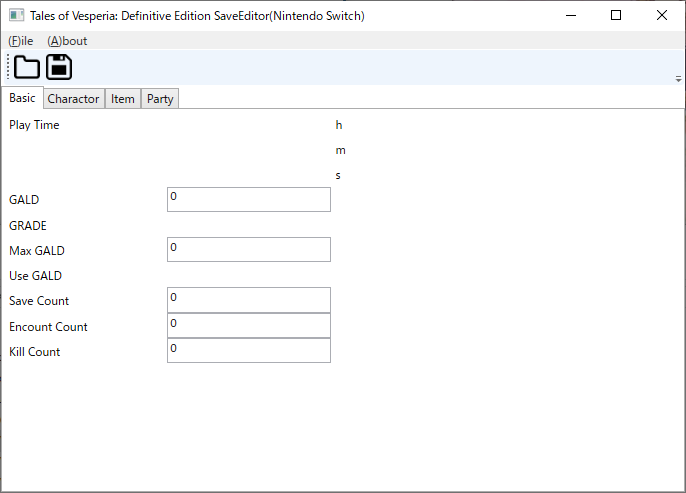Viewport: 686px width, 493px height.
Task: Click the 'm' minutes label
Action: (340, 150)
